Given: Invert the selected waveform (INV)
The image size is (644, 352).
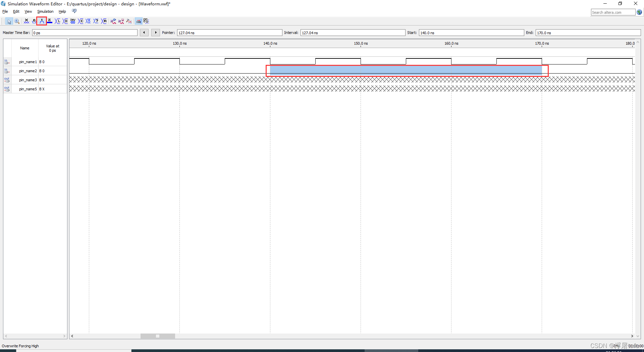Looking at the screenshot, I should (73, 21).
